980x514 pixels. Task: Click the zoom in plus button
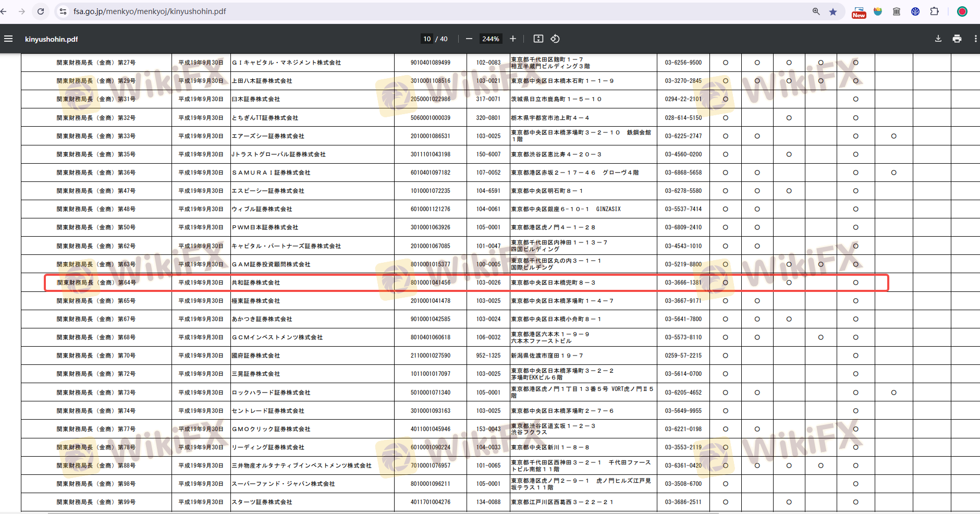pyautogui.click(x=513, y=39)
